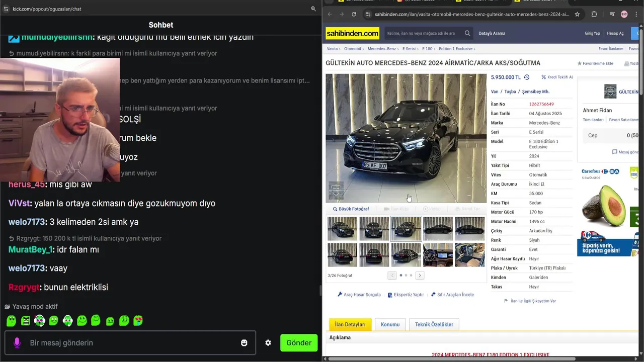
Task: Click ViVst username in chat
Action: 20,204
